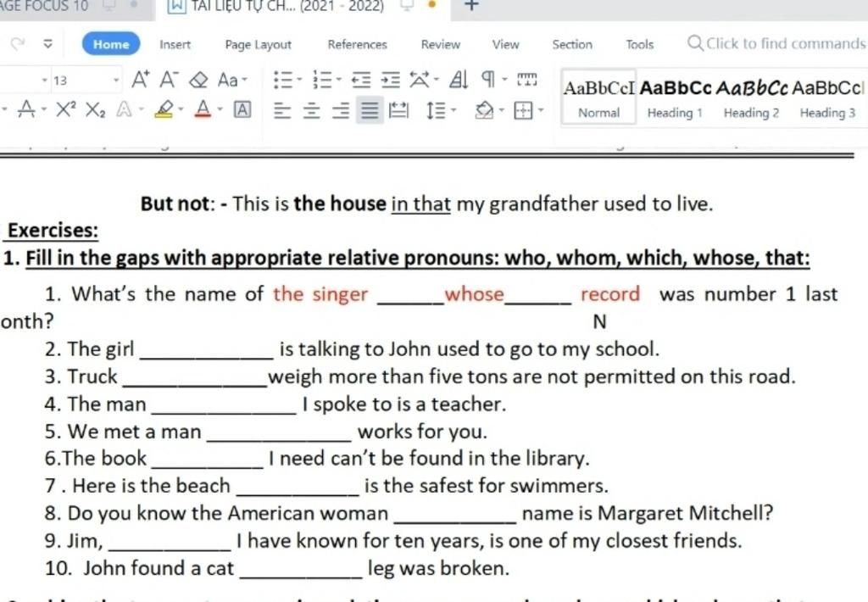Open the View tab
868x602 pixels.
[505, 44]
